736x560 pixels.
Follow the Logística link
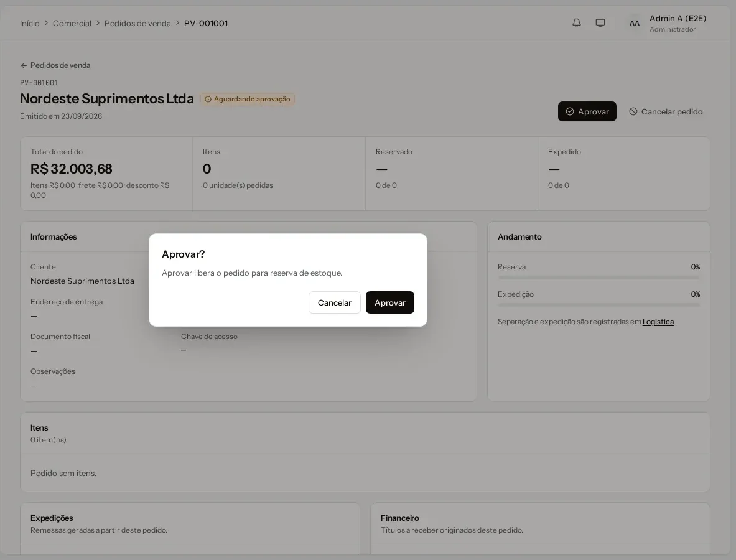point(658,322)
